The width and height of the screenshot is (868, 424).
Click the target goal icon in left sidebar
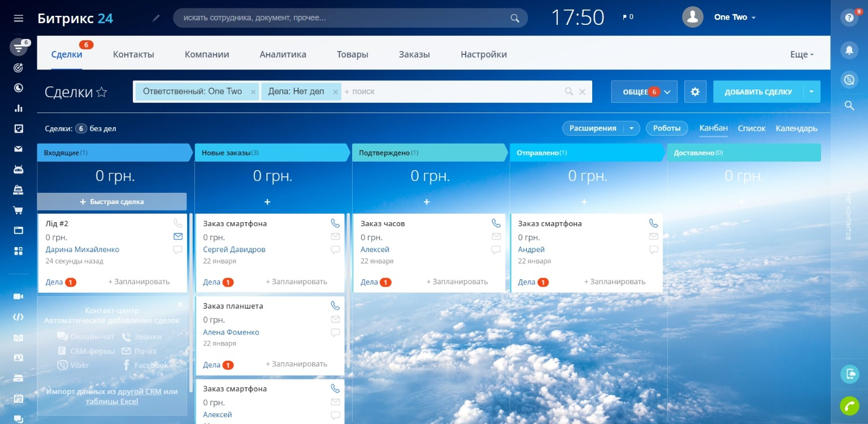click(18, 67)
